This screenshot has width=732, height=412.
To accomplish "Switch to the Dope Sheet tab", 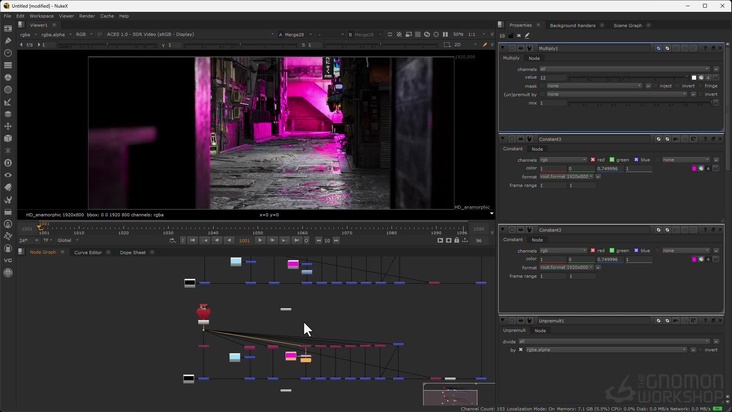I will [x=133, y=252].
